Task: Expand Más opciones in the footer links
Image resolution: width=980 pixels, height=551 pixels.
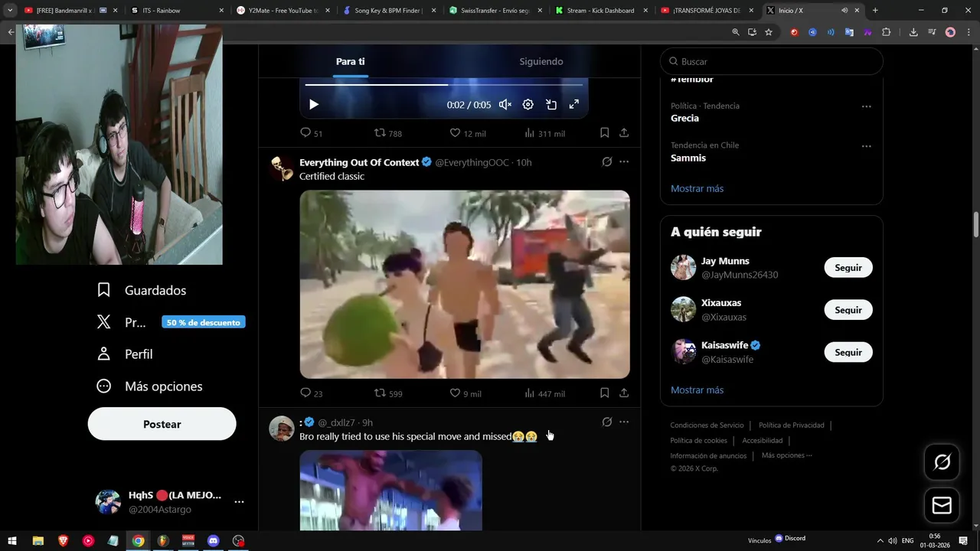Action: (x=787, y=455)
